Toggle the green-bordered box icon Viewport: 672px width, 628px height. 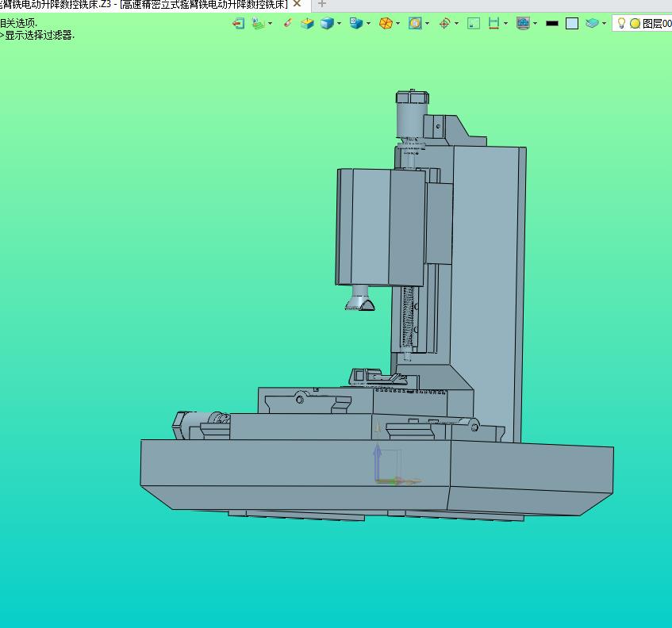coord(474,24)
